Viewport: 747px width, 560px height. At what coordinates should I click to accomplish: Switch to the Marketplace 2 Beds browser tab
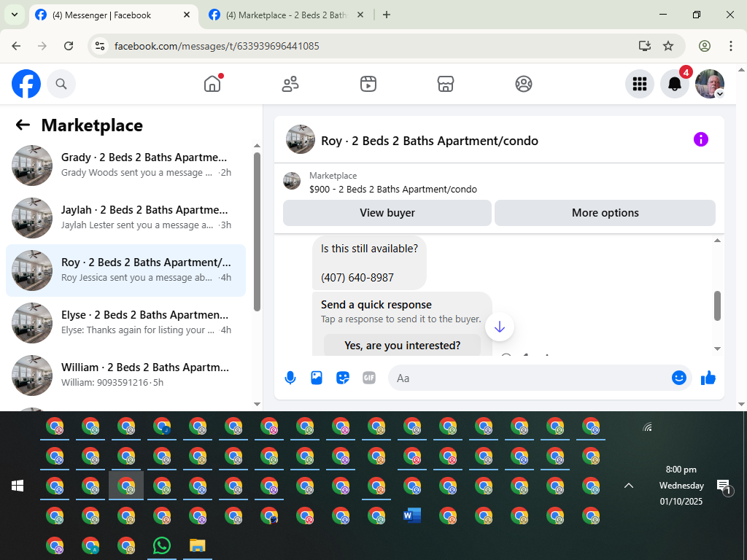coord(286,15)
